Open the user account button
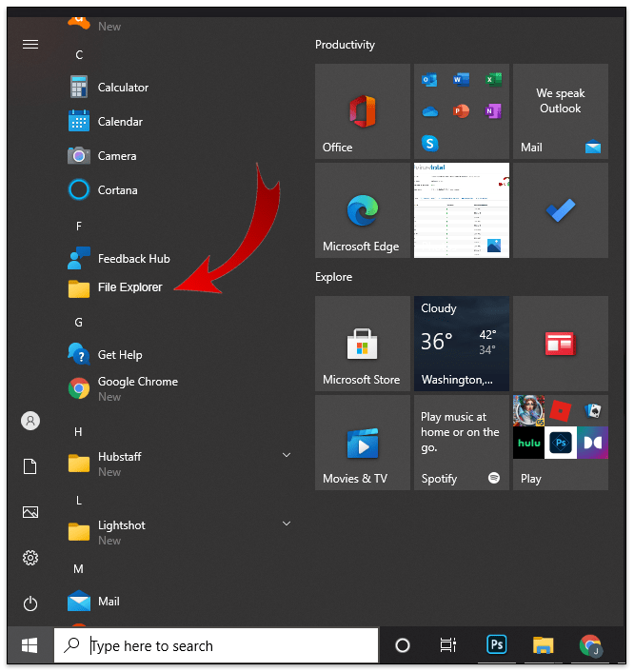The height and width of the screenshot is (672, 634). tap(30, 421)
